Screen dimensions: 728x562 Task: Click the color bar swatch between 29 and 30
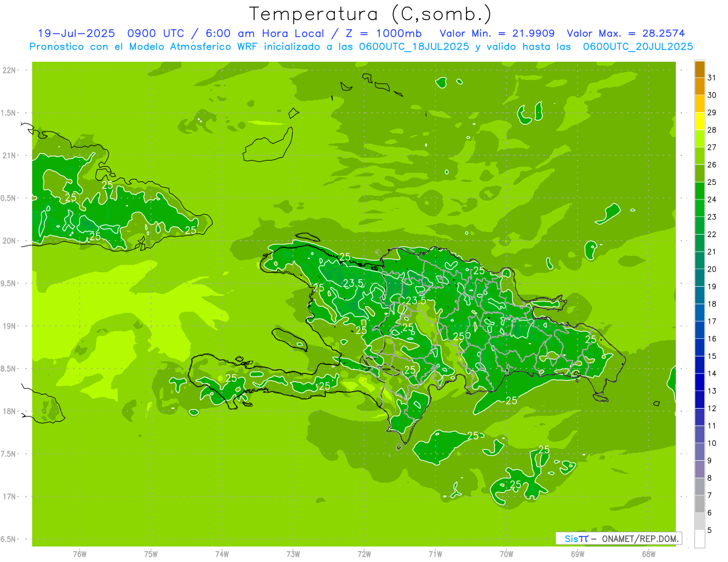[699, 104]
